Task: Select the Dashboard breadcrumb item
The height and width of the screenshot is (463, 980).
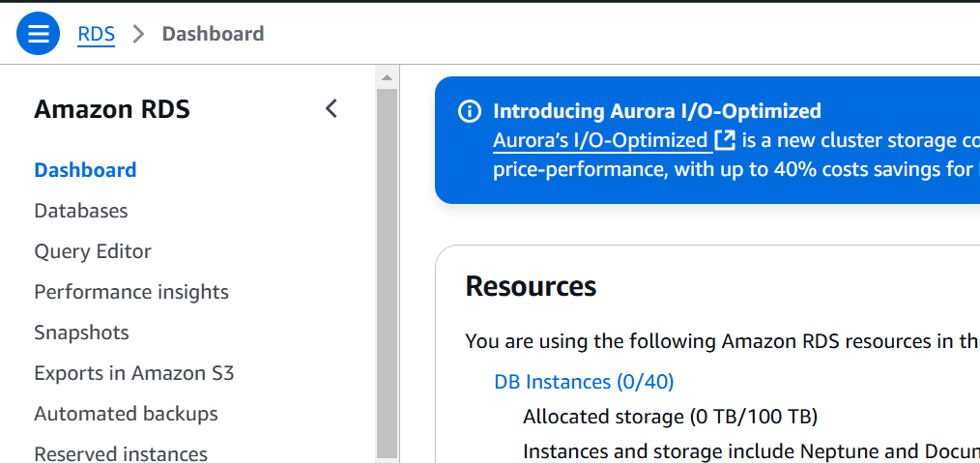Action: [214, 34]
